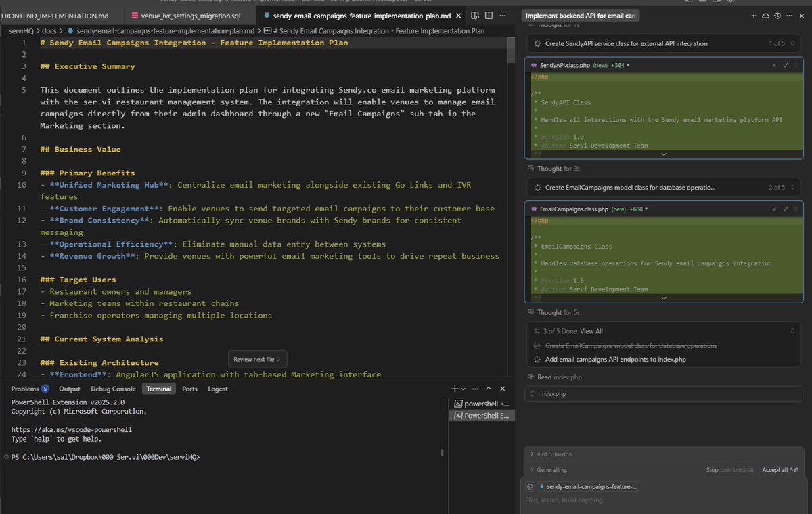The width and height of the screenshot is (812, 514).
Task: Click the editor vertical scrollbar thumb
Action: 511,51
